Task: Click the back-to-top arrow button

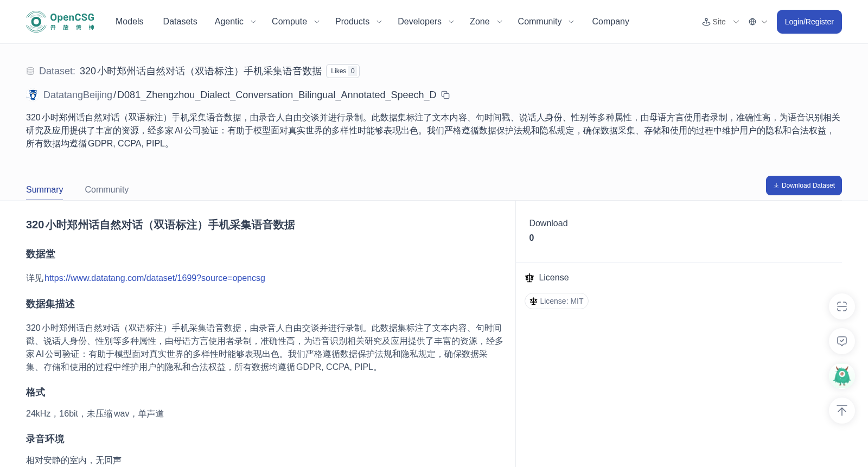Action: pos(842,411)
